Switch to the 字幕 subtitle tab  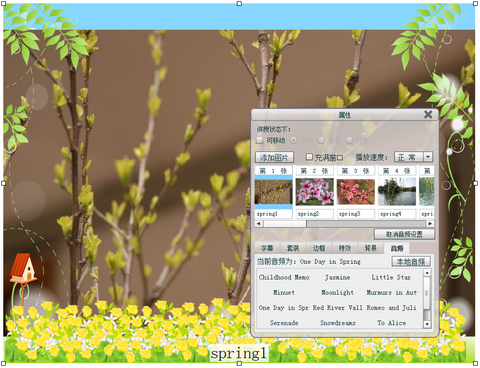267,248
